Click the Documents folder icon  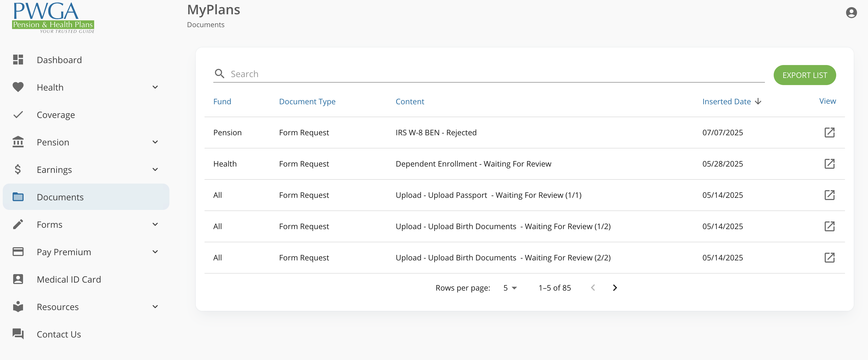coord(18,196)
